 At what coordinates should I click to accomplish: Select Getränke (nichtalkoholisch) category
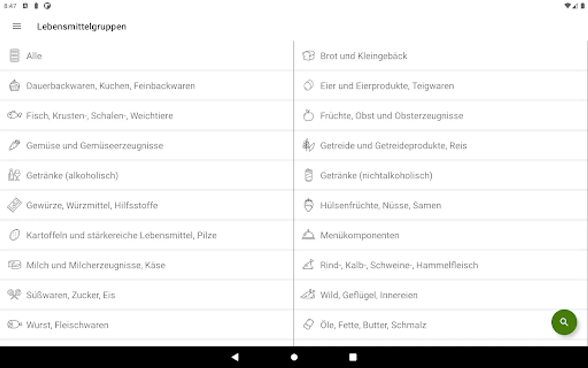point(376,175)
